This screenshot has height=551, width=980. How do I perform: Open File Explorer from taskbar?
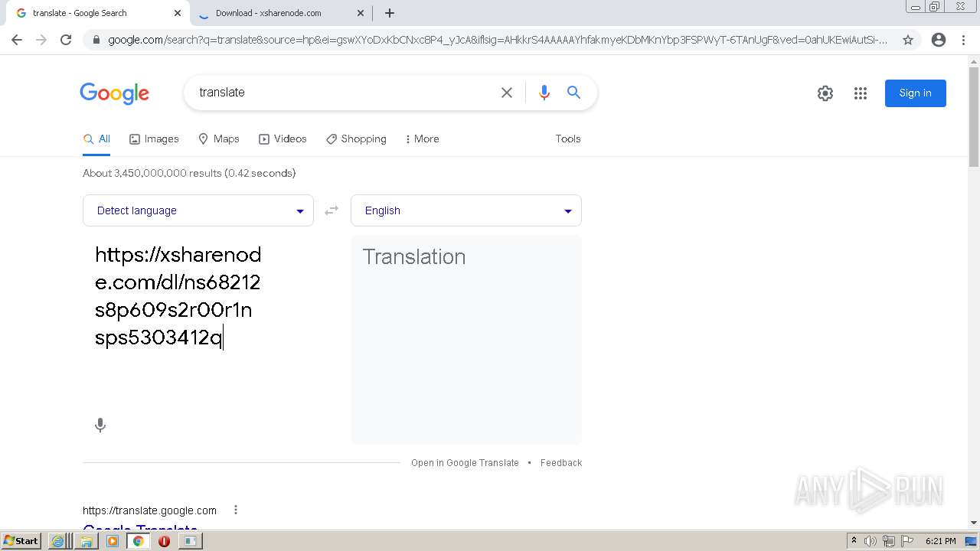(87, 541)
